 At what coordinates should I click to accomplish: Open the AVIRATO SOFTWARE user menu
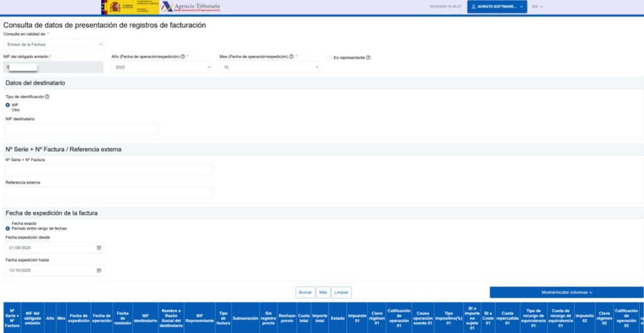click(497, 7)
